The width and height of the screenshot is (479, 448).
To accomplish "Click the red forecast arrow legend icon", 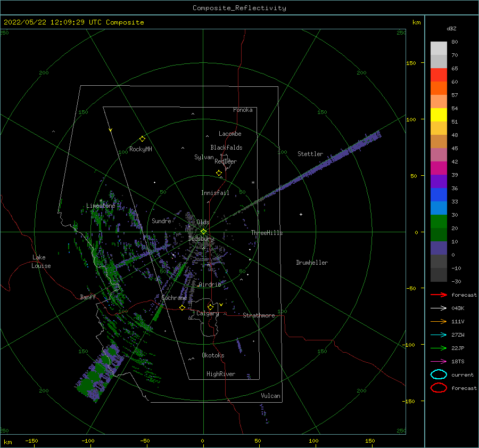I will coord(439,295).
